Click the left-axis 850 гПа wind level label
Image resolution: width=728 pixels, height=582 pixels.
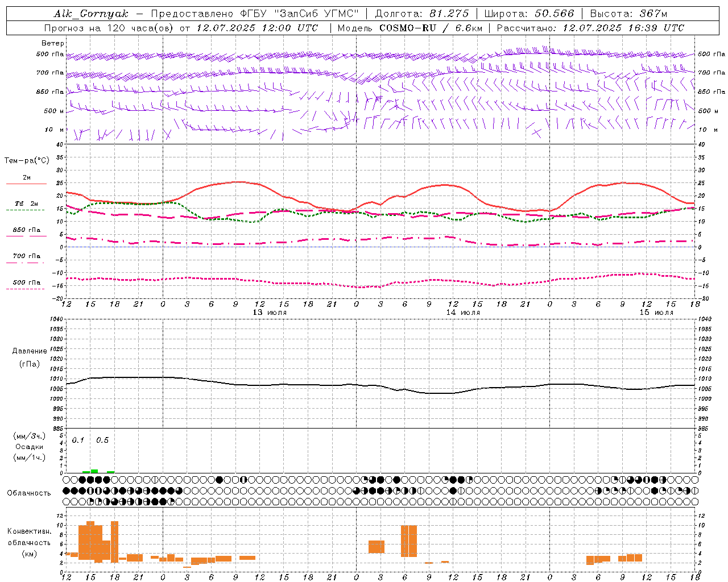pyautogui.click(x=50, y=92)
